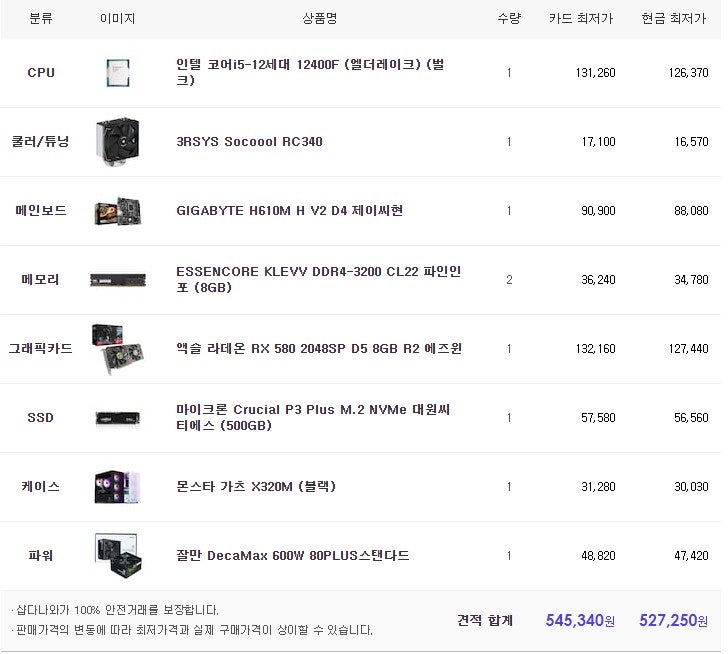728x654 pixels.
Task: Click the Radeon RX 580 graphics card image
Action: click(x=118, y=349)
